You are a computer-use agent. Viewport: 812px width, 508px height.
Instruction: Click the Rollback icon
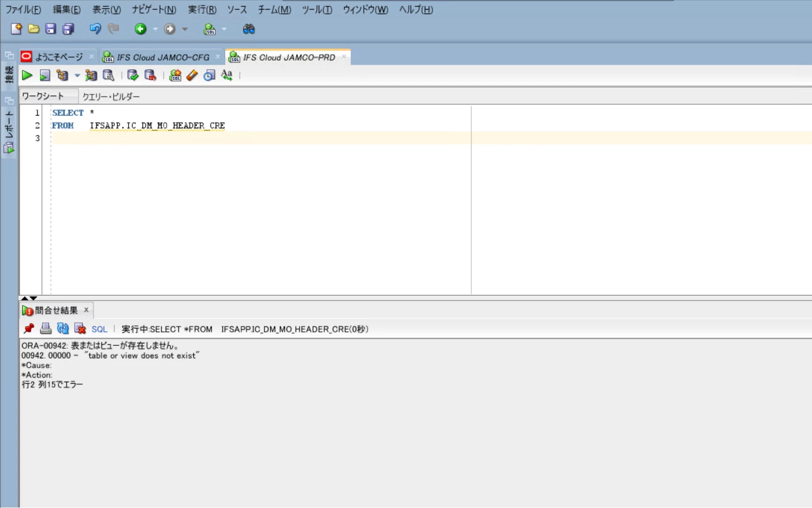point(150,75)
